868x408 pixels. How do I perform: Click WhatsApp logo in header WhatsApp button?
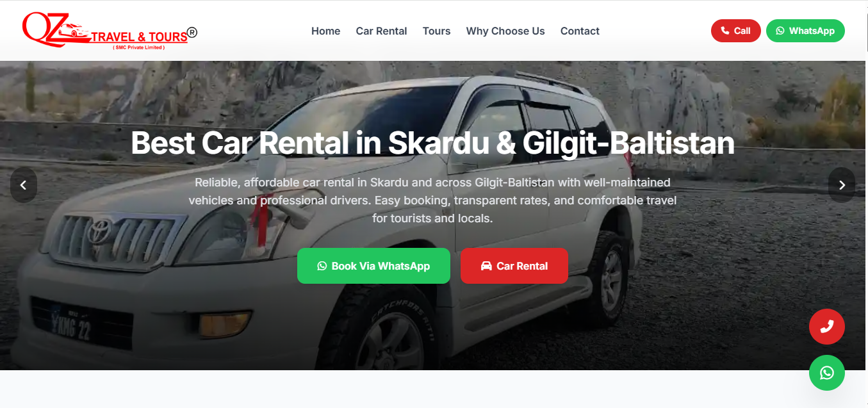[780, 31]
